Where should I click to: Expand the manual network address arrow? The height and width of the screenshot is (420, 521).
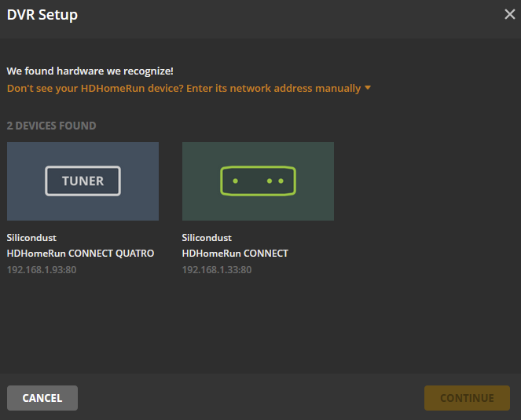tap(368, 88)
